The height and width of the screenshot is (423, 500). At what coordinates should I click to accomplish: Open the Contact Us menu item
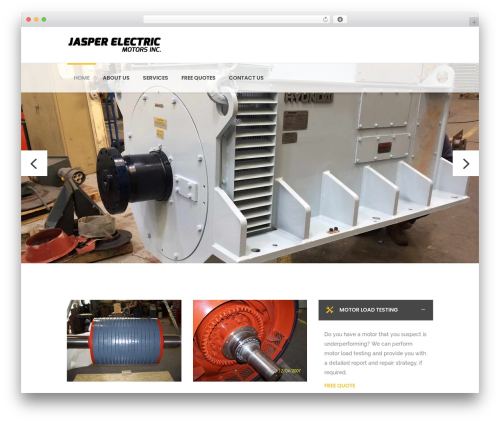pos(246,78)
